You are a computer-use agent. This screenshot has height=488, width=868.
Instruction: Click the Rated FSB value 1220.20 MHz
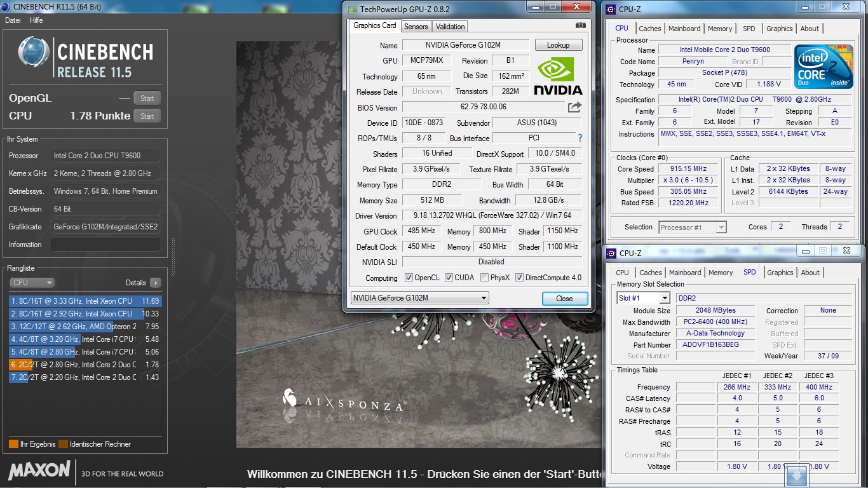688,203
